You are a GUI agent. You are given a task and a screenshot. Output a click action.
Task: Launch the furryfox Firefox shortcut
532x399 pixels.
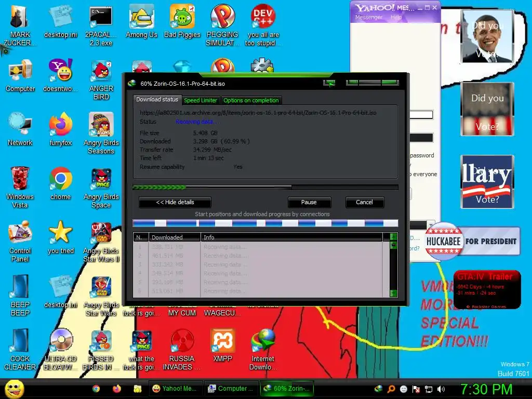pyautogui.click(x=60, y=129)
